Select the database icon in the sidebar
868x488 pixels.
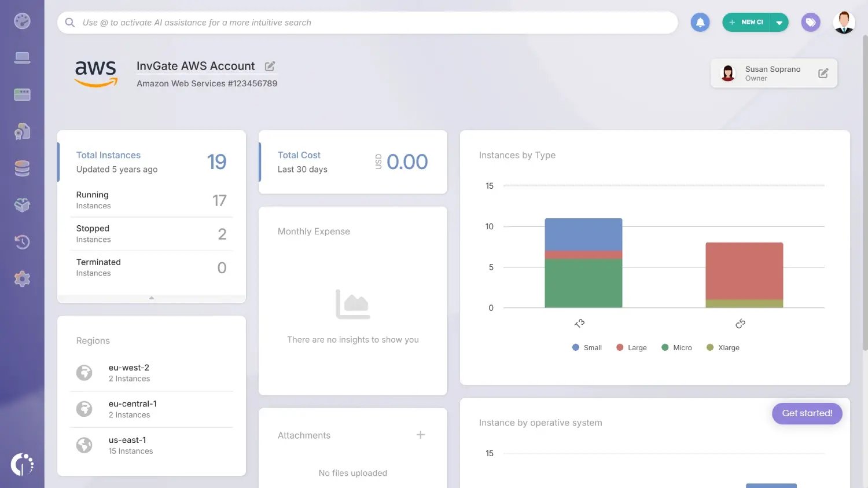(22, 168)
